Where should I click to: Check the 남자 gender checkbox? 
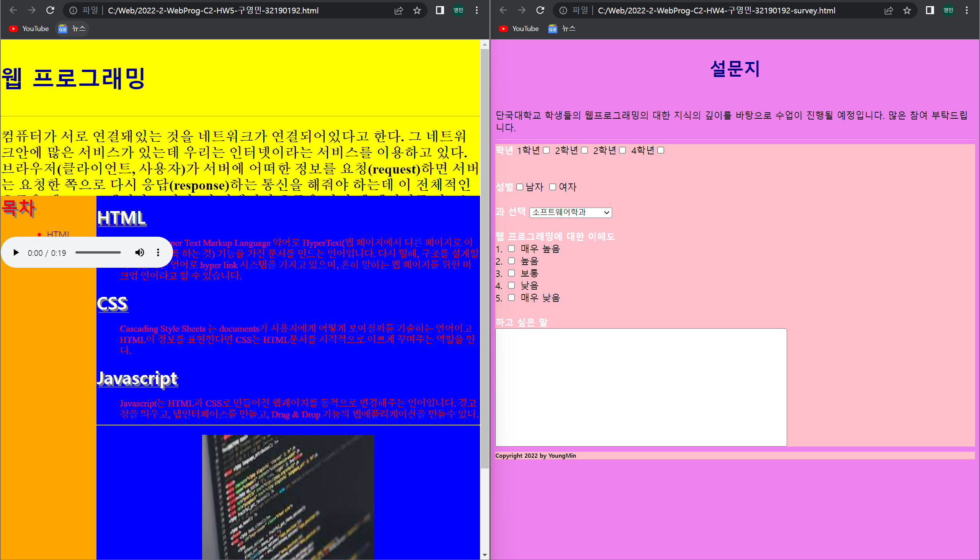pyautogui.click(x=519, y=187)
